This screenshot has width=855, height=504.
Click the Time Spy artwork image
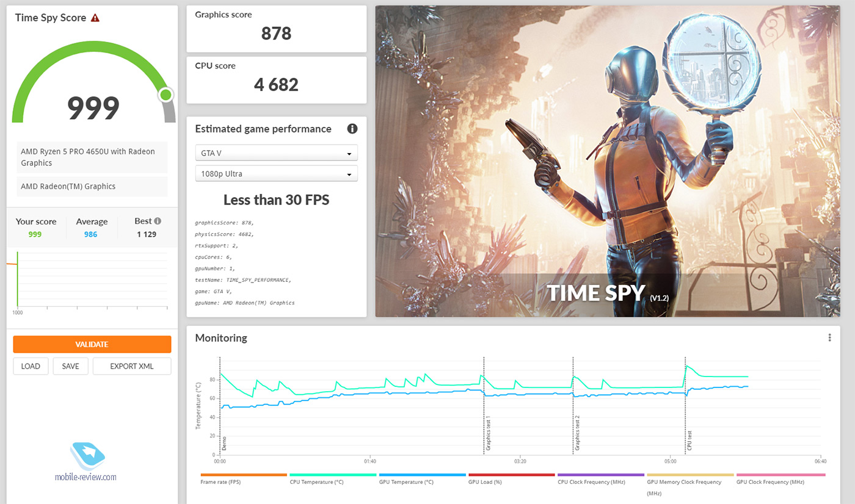pyautogui.click(x=608, y=161)
